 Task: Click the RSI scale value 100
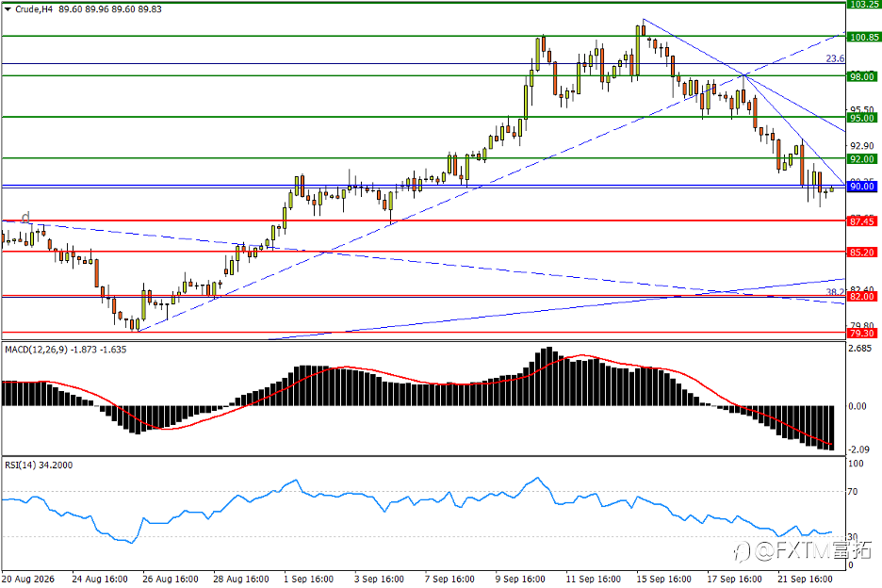[x=857, y=464]
